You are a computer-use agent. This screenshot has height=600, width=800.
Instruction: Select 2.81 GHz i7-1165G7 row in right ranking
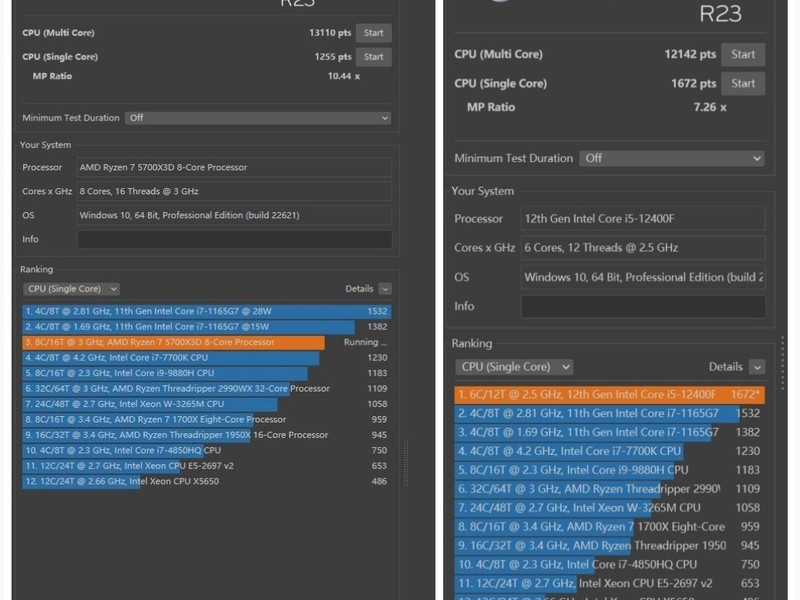(x=610, y=413)
